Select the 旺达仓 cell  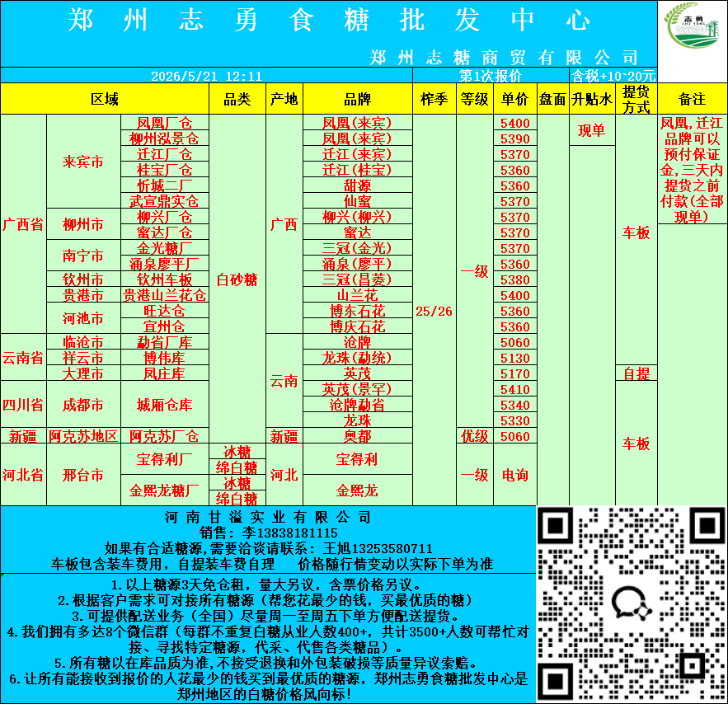point(164,311)
